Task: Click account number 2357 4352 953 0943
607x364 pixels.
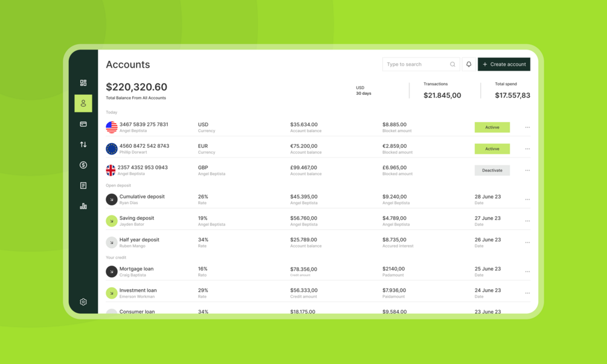Action: click(x=143, y=167)
